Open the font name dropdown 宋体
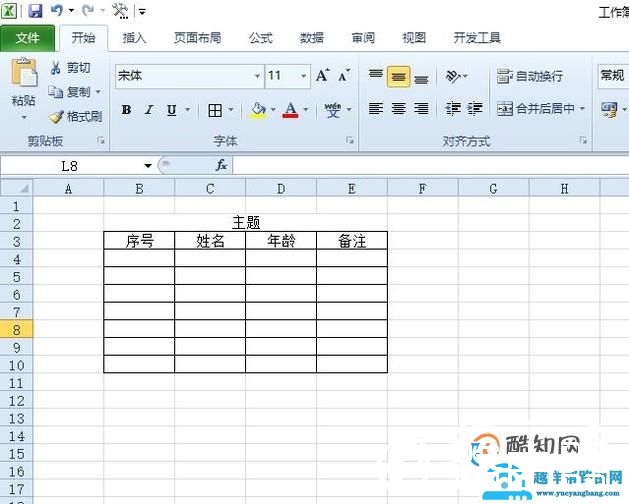This screenshot has width=629, height=504. [x=257, y=76]
